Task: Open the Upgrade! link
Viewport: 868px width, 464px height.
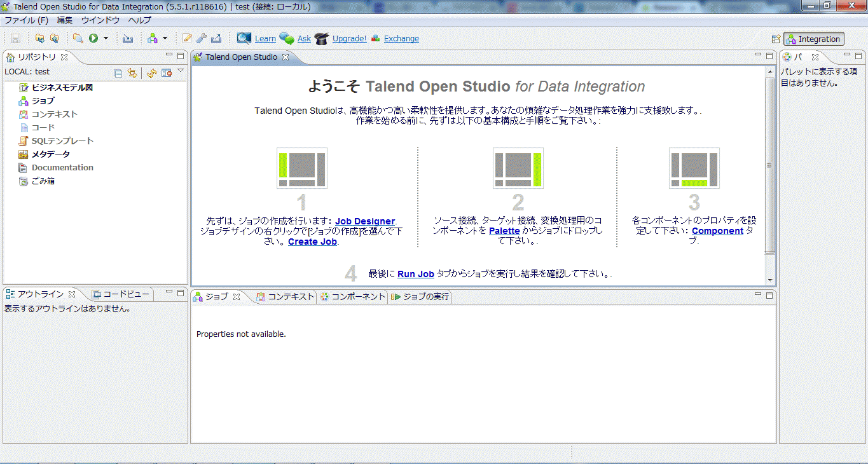Action: [349, 39]
